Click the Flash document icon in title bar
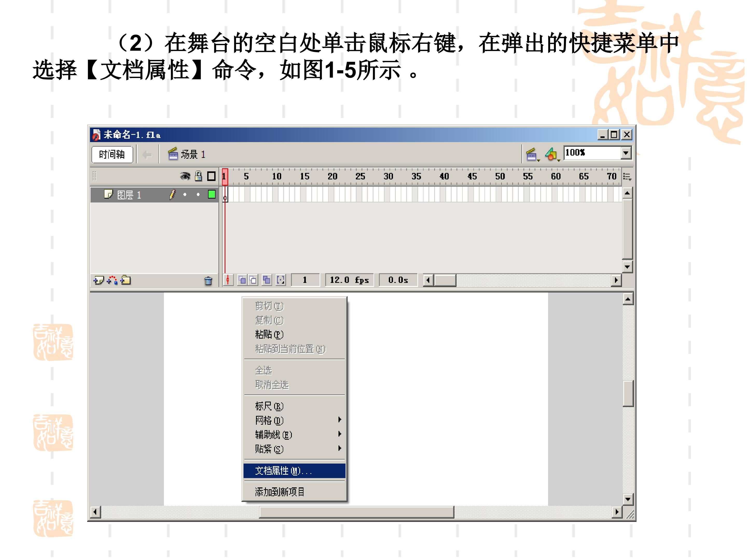The width and height of the screenshot is (747, 560). coord(96,135)
